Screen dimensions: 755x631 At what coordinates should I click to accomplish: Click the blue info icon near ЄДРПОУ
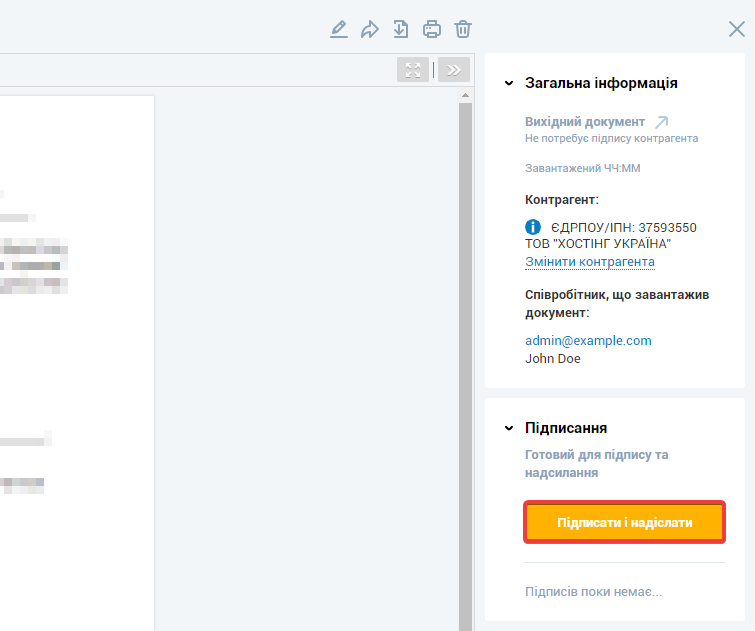pos(533,227)
